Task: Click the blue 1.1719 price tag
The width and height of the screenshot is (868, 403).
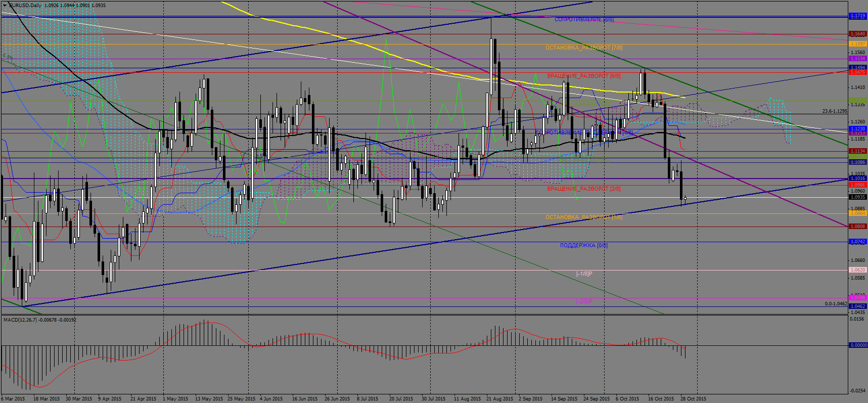Action: pos(858,16)
